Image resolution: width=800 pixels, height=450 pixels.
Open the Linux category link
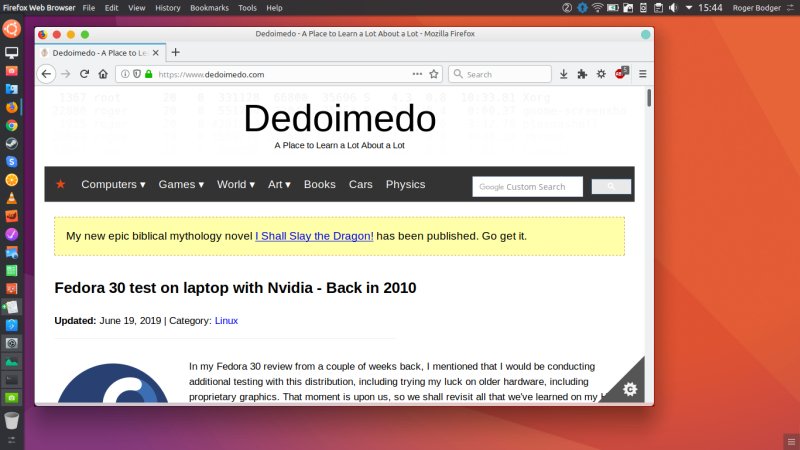click(x=226, y=320)
